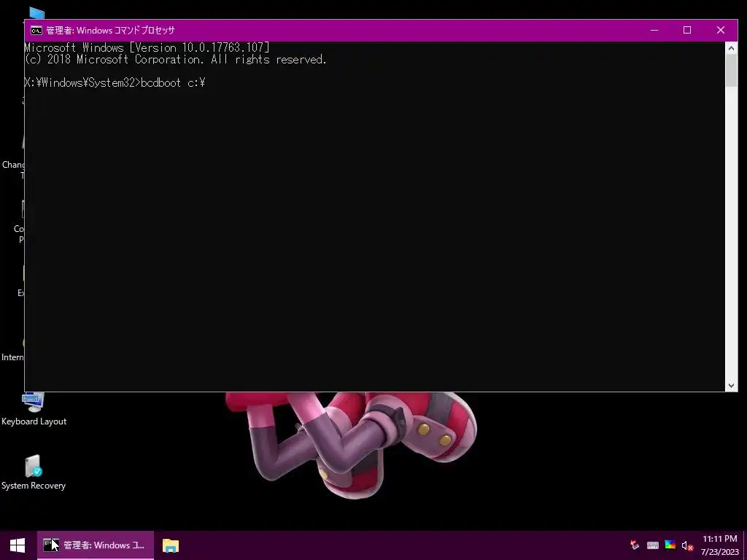The width and height of the screenshot is (747, 560).
Task: Click the console vertical scrollbar thumb
Action: click(x=731, y=70)
